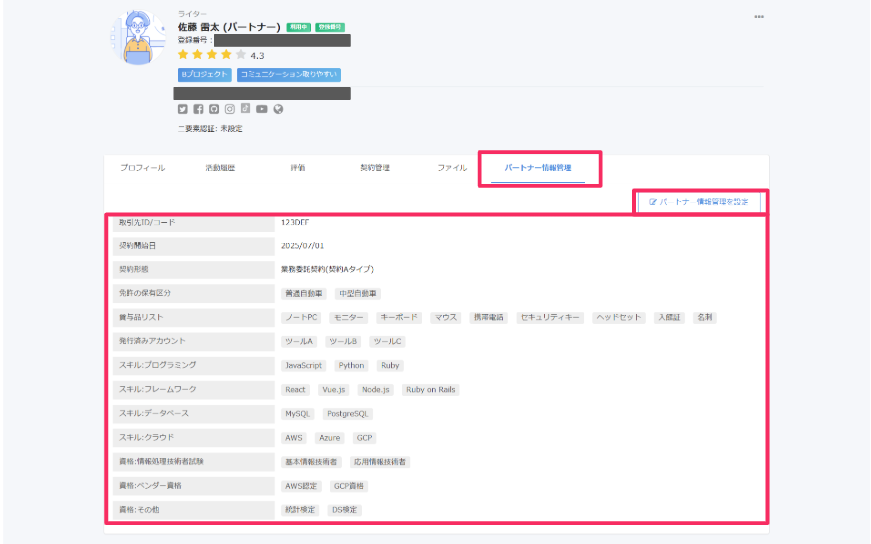Viewport: 871px width, 544px height.
Task: Click the GCP cloud skill chip
Action: tap(364, 438)
